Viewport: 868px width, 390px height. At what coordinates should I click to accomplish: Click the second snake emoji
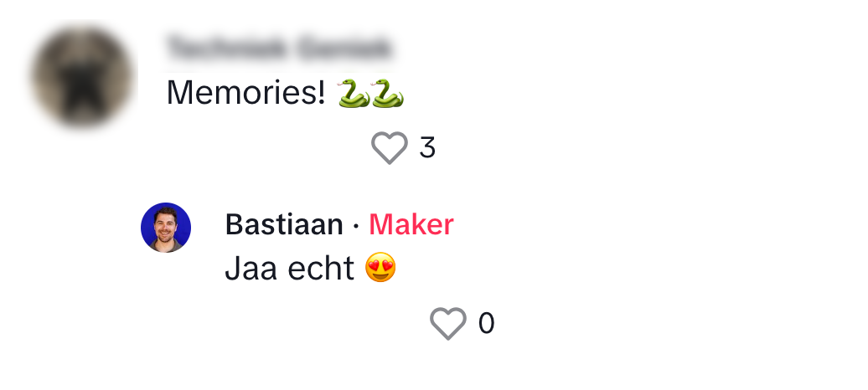pyautogui.click(x=388, y=93)
